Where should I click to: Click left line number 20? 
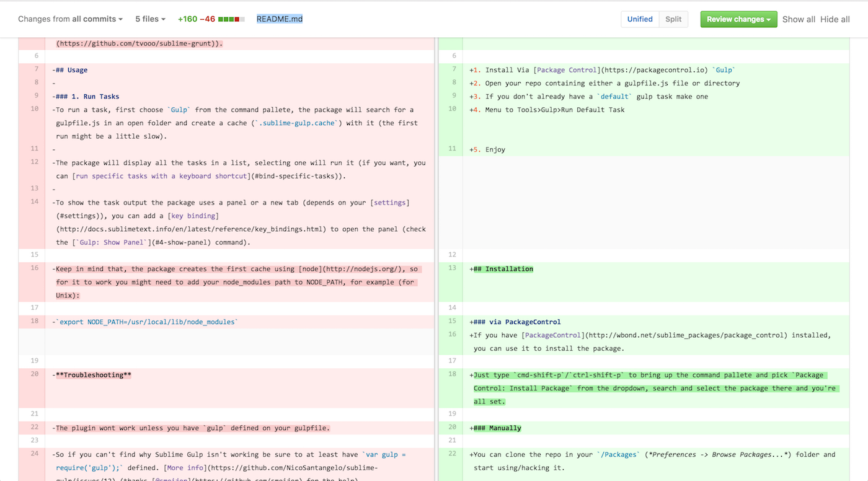coord(35,374)
